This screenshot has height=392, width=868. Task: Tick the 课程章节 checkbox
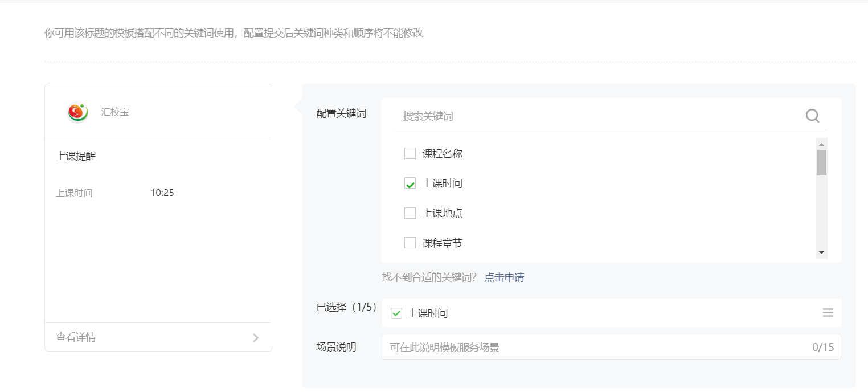tap(410, 243)
